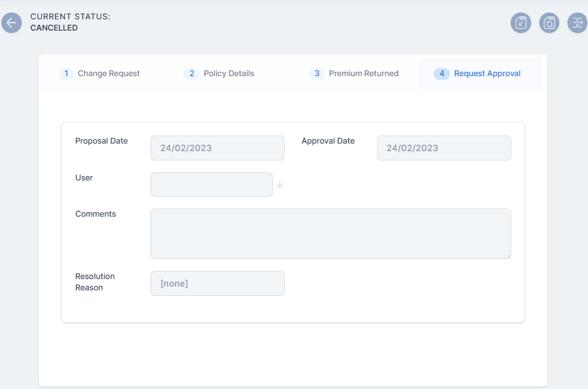Open the Resolution Reason [none] selector
This screenshot has height=389, width=588.
click(x=217, y=283)
